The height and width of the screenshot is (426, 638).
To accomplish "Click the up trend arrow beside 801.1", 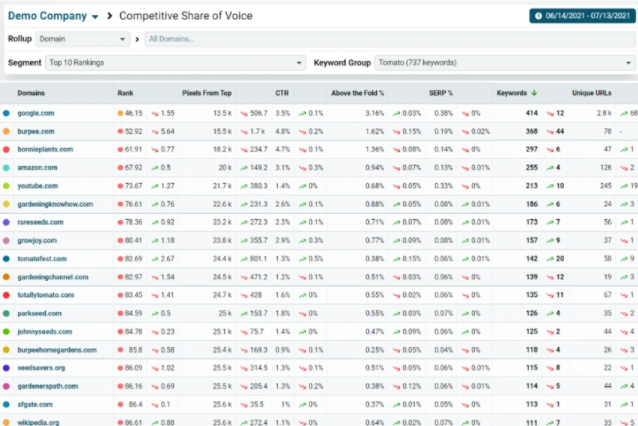I will [x=244, y=259].
